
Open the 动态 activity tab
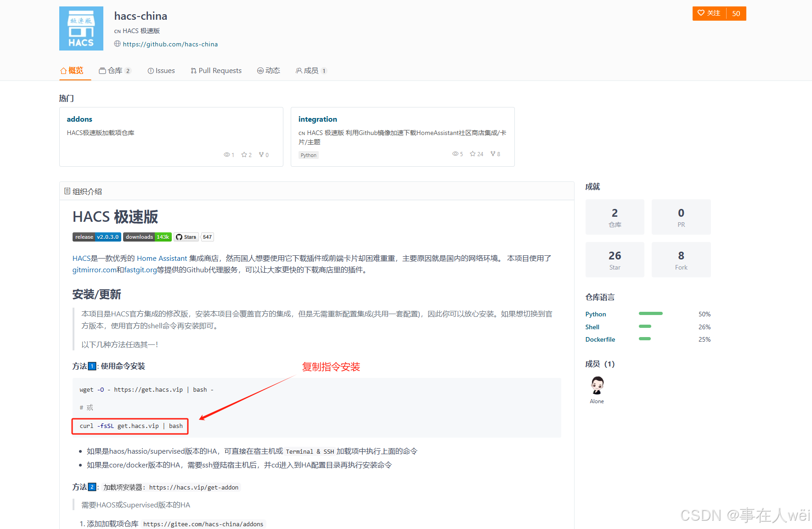(269, 71)
